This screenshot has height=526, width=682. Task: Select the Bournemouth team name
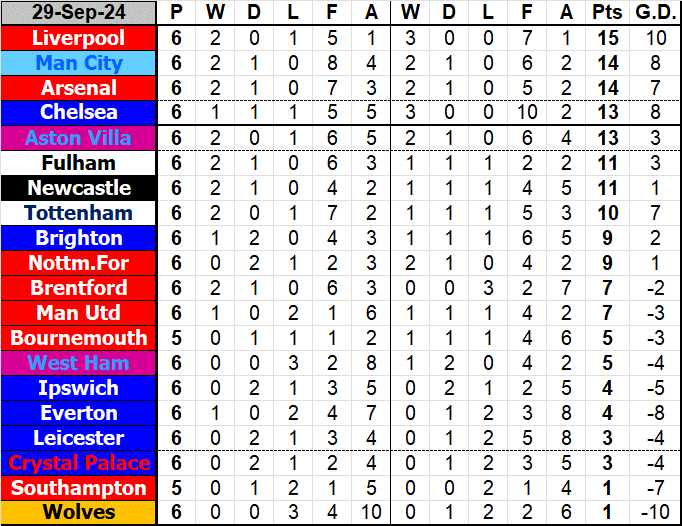pos(79,338)
